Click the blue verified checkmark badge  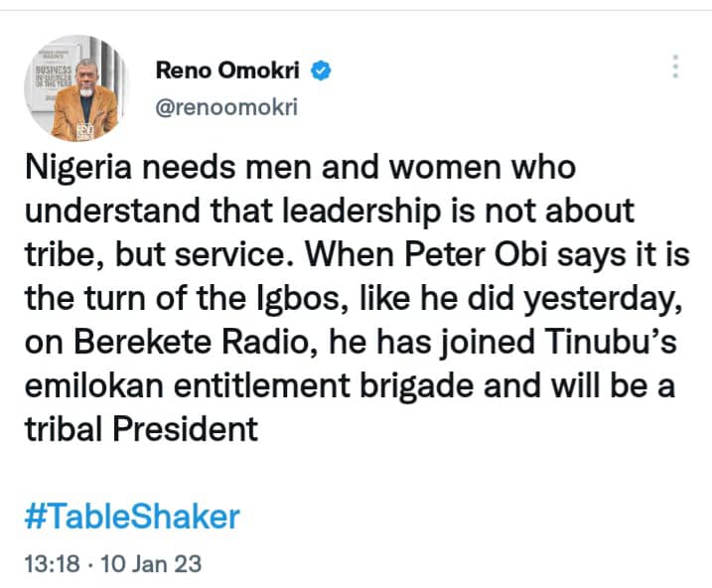tap(321, 71)
